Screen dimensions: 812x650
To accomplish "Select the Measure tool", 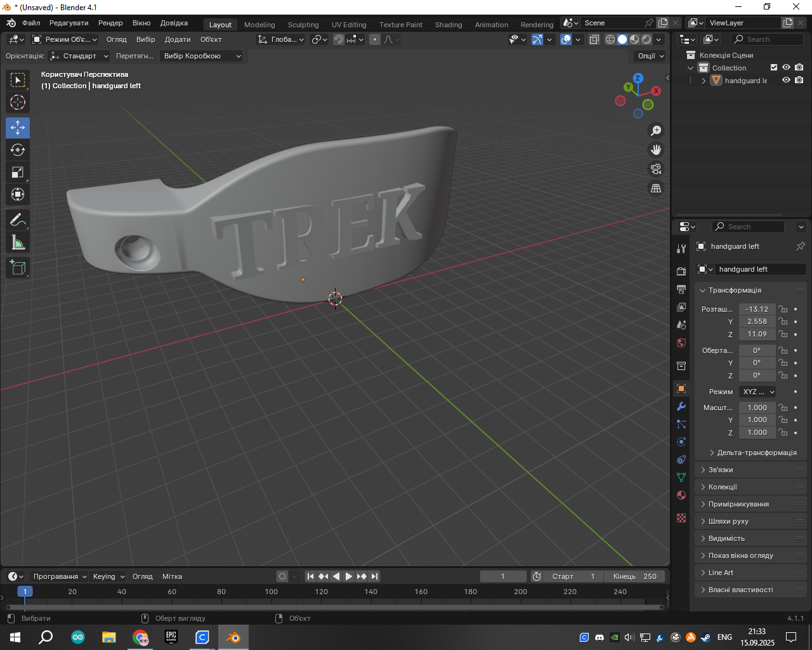I will tap(18, 242).
